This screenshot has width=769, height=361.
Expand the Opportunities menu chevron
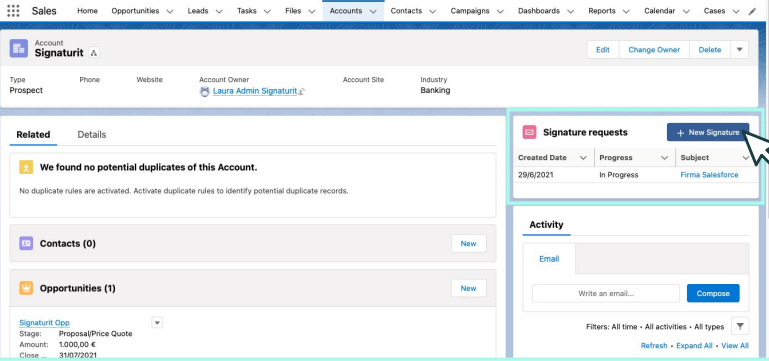(170, 11)
